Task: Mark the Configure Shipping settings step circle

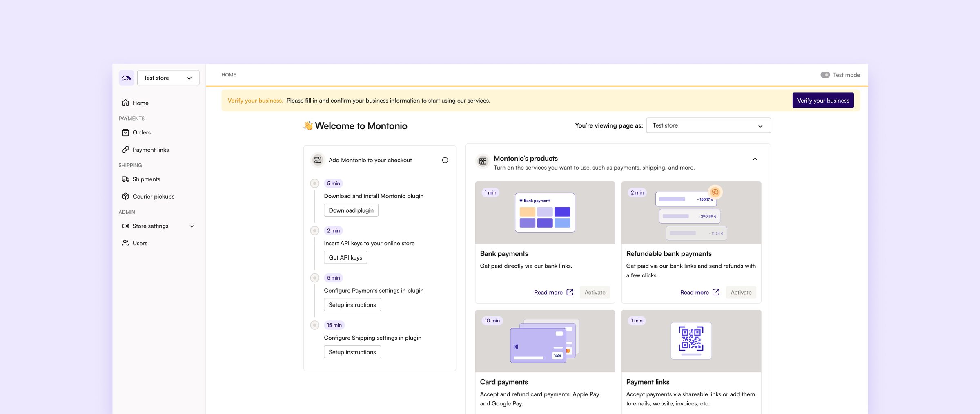Action: pyautogui.click(x=314, y=325)
